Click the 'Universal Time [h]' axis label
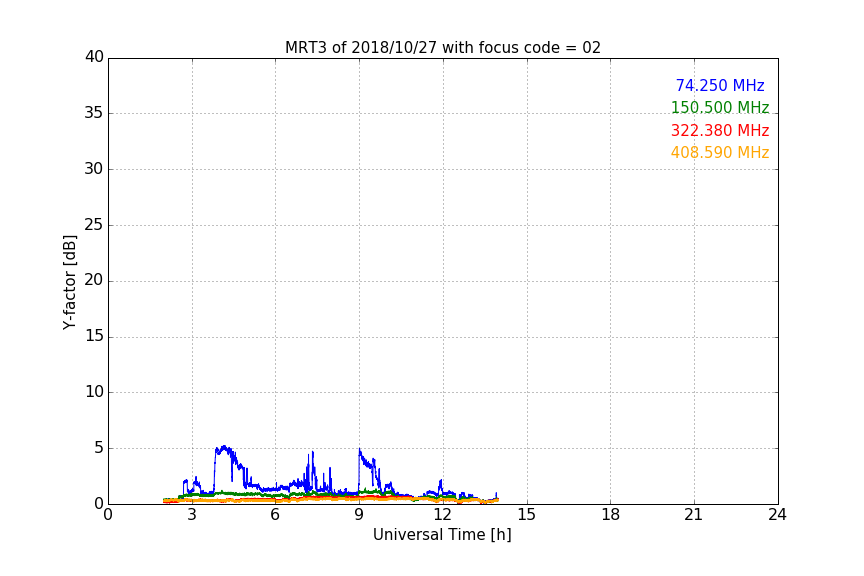 coord(442,535)
